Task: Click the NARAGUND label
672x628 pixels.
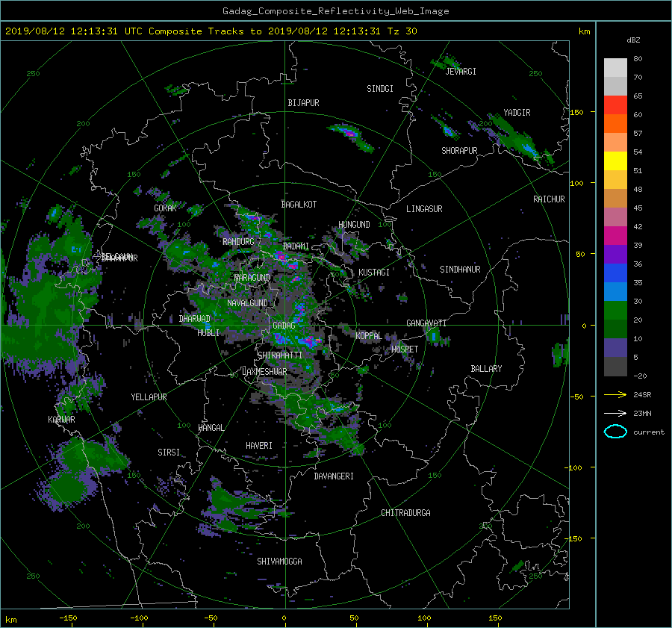Action: [x=252, y=278]
